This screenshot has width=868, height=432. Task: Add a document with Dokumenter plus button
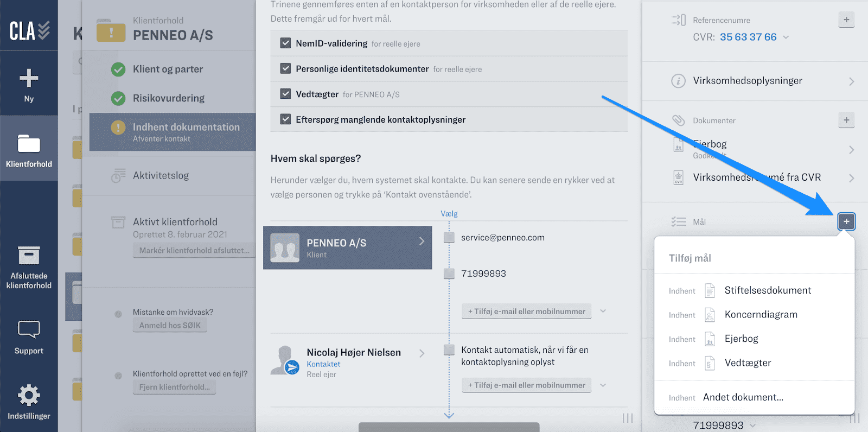tap(846, 120)
